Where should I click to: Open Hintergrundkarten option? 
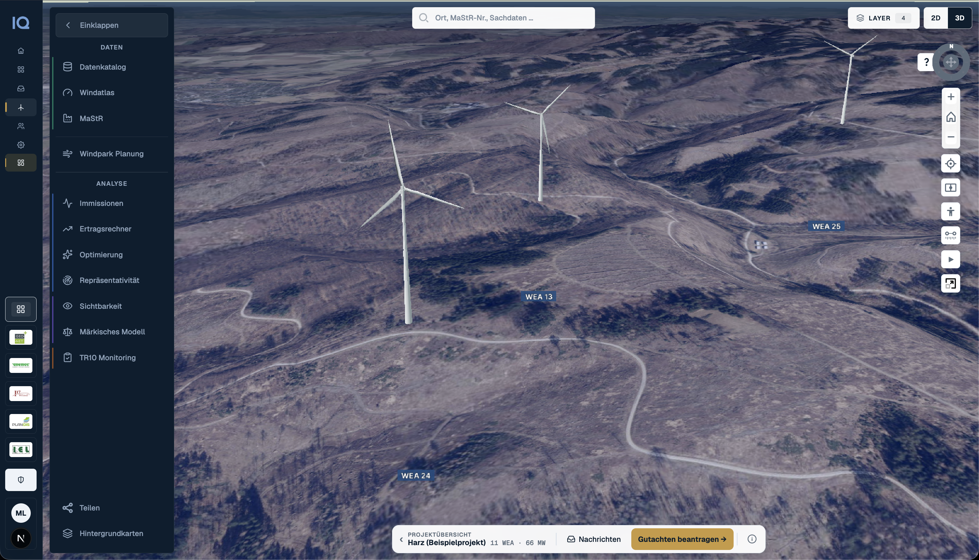112,533
